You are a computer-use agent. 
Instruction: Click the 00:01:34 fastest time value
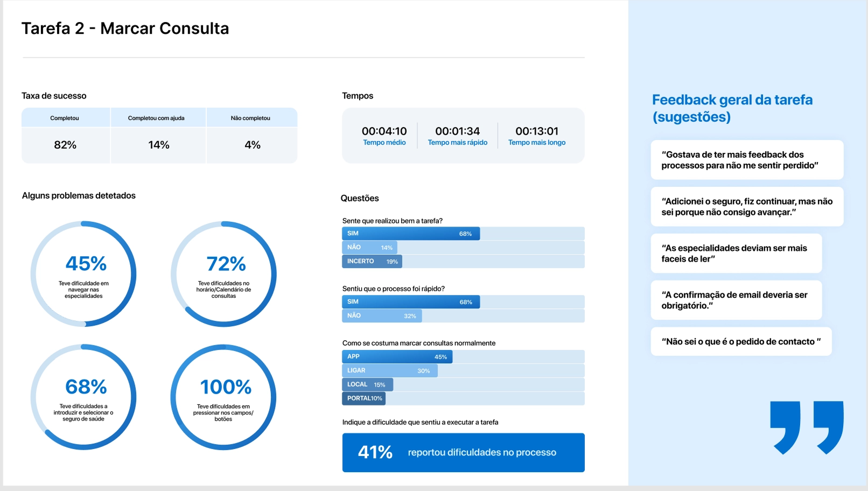(458, 131)
